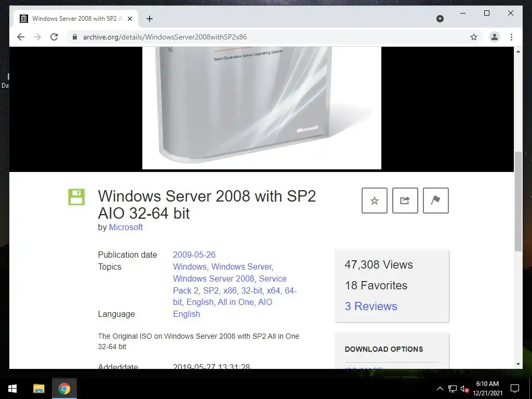The height and width of the screenshot is (399, 532).
Task: Click the padlock site info icon
Action: pos(75,37)
